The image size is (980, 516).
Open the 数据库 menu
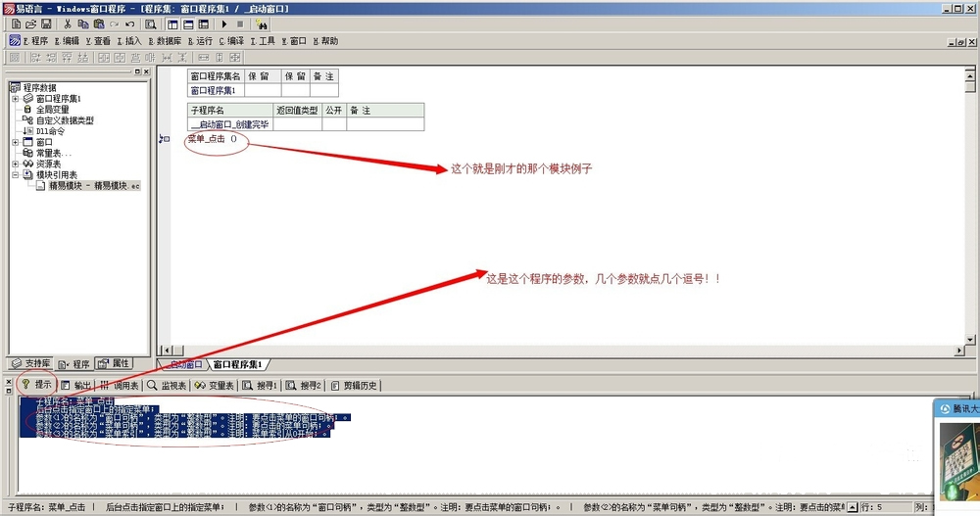click(x=165, y=40)
